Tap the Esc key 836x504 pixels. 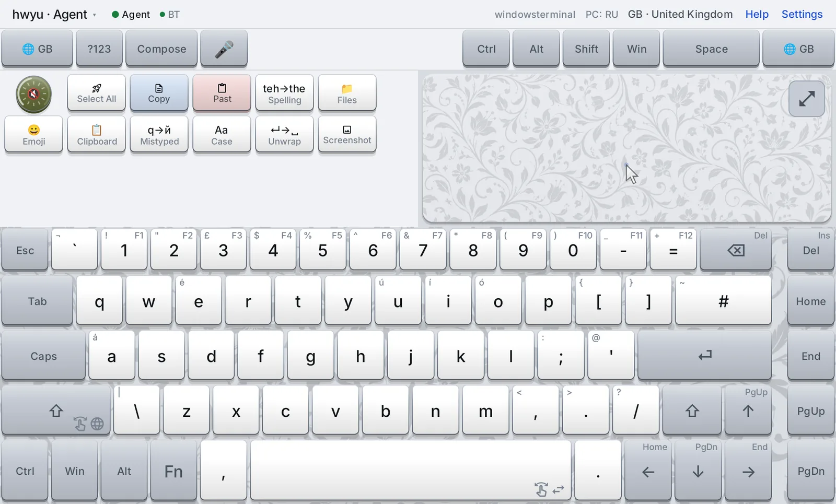tap(25, 250)
